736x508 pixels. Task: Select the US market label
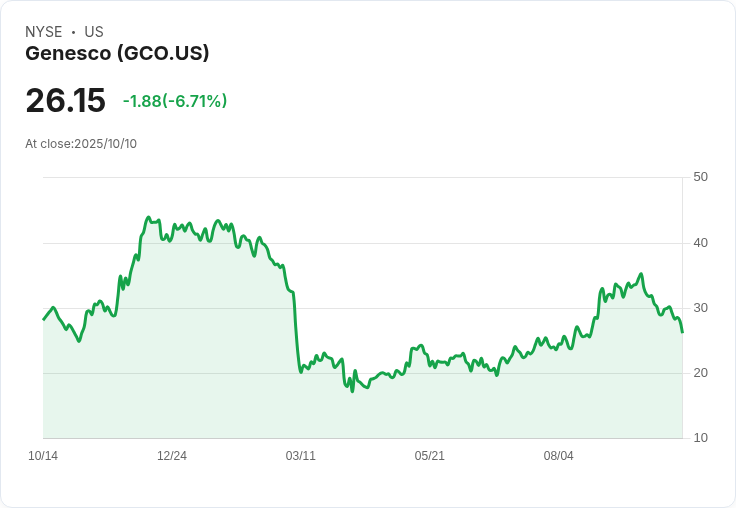click(94, 32)
